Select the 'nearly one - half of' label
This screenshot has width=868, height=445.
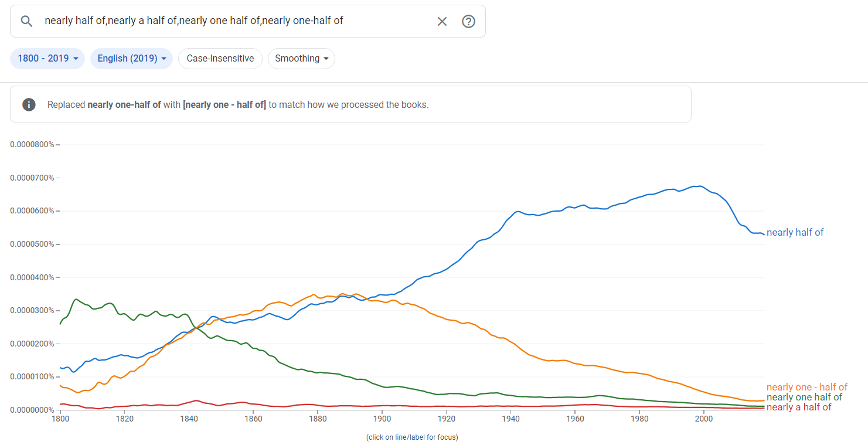click(807, 387)
